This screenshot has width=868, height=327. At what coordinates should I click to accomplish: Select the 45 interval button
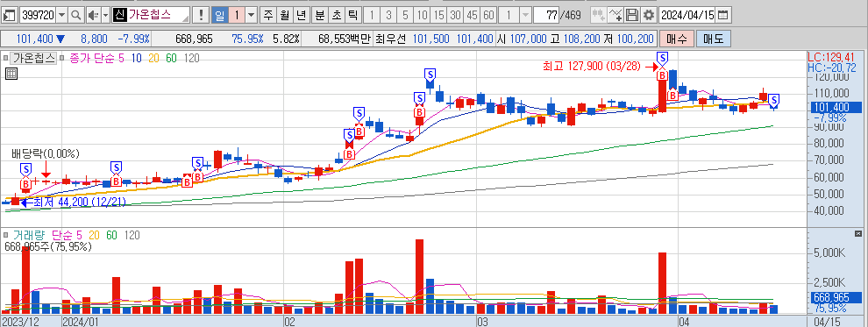[x=472, y=15]
